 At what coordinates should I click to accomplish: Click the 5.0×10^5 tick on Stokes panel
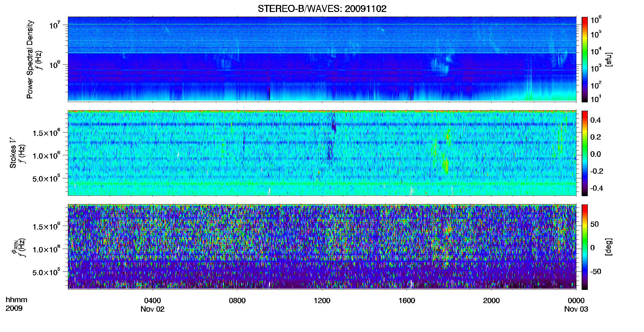pos(46,178)
